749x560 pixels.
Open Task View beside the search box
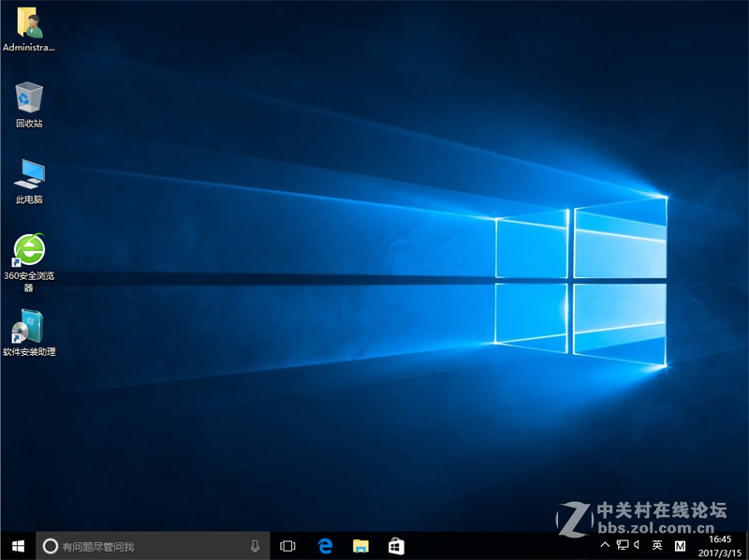click(287, 544)
